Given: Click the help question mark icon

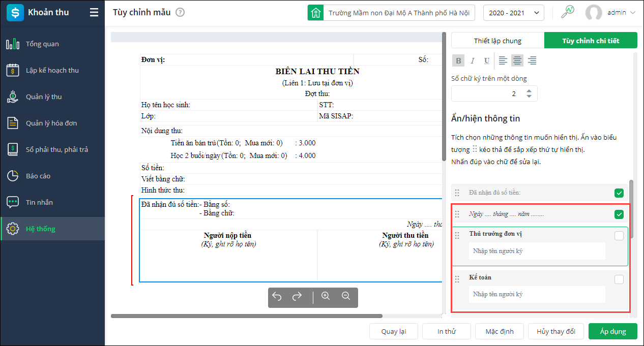Looking at the screenshot, I should (x=180, y=13).
